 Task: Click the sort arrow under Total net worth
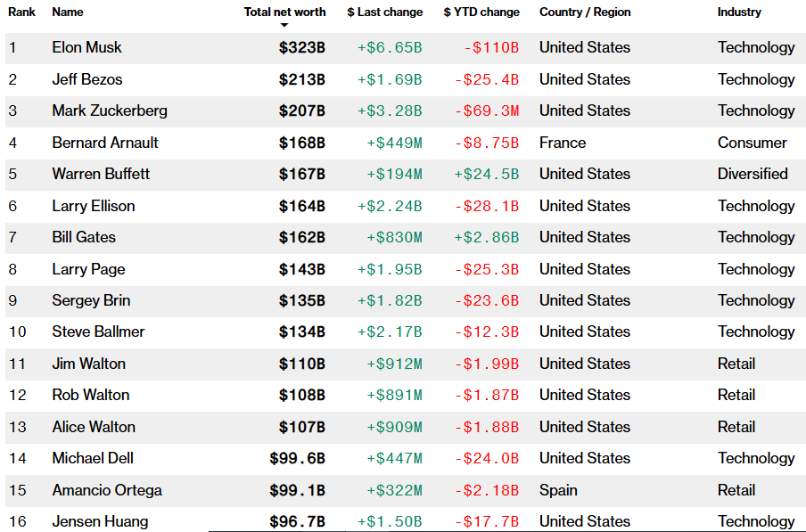click(x=284, y=26)
